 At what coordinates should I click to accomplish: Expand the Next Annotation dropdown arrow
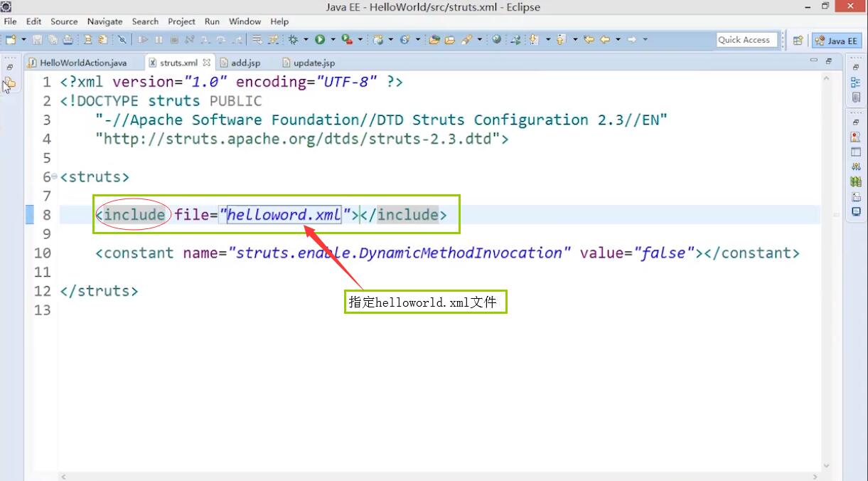[x=548, y=40]
